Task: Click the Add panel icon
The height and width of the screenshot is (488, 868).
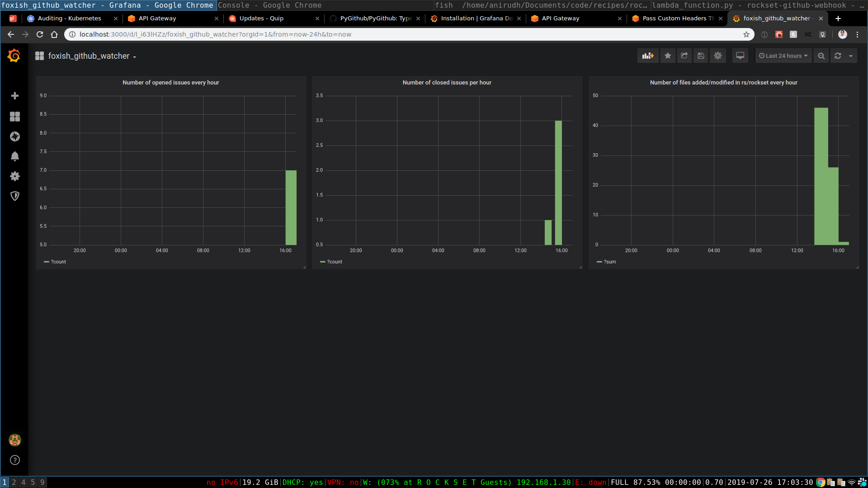Action: [x=648, y=56]
